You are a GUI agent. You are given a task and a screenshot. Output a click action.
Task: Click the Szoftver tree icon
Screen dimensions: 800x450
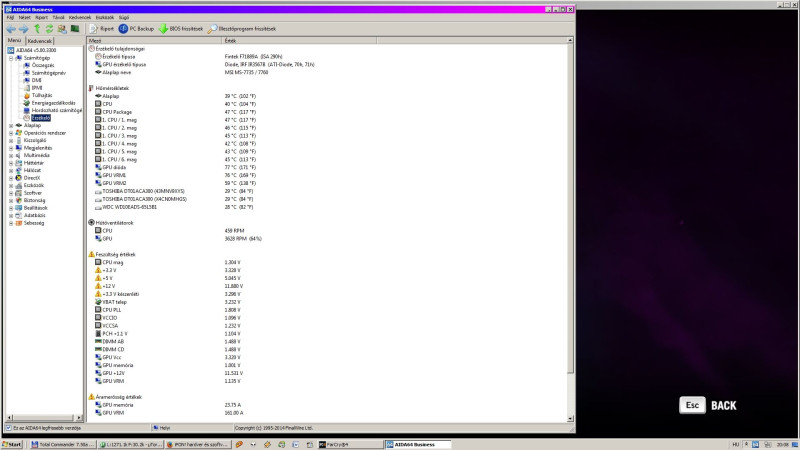[19, 193]
